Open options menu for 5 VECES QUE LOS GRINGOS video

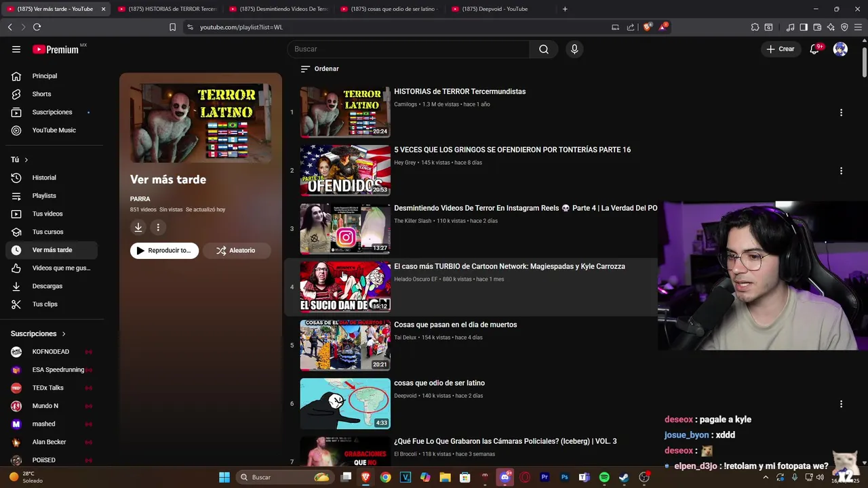(841, 171)
